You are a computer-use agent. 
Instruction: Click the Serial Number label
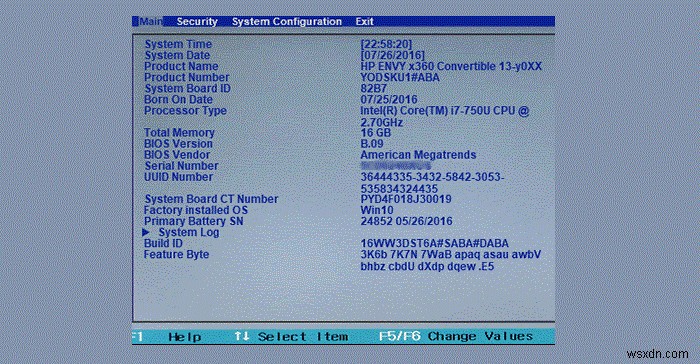coord(181,166)
